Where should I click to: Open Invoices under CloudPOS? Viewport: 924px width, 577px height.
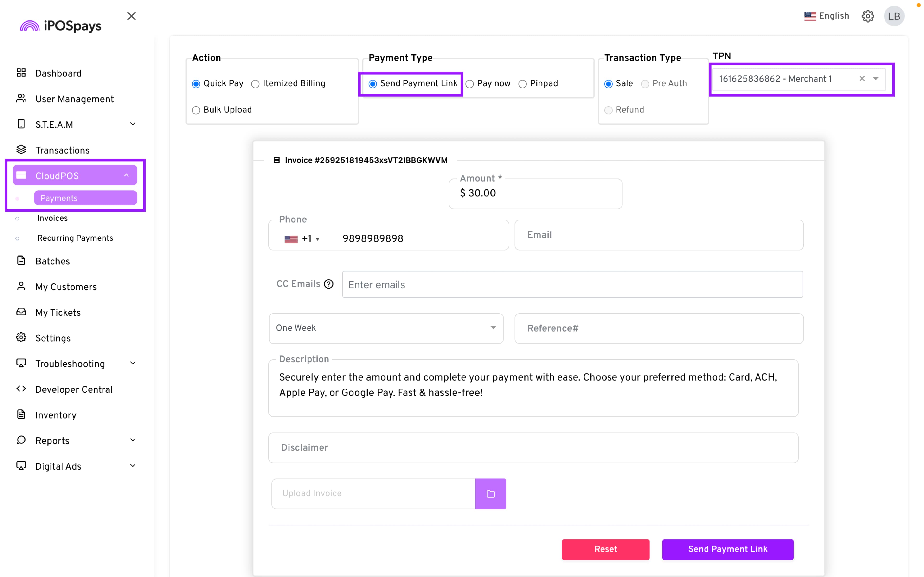click(52, 218)
